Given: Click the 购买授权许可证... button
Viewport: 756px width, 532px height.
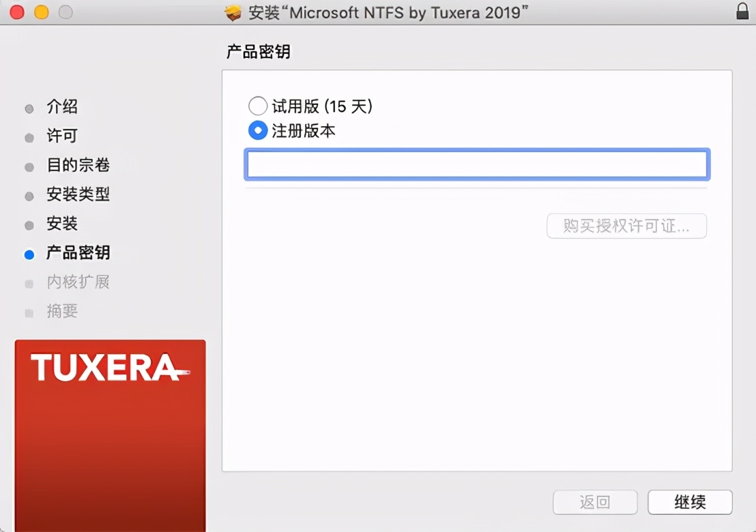Looking at the screenshot, I should pos(626,226).
